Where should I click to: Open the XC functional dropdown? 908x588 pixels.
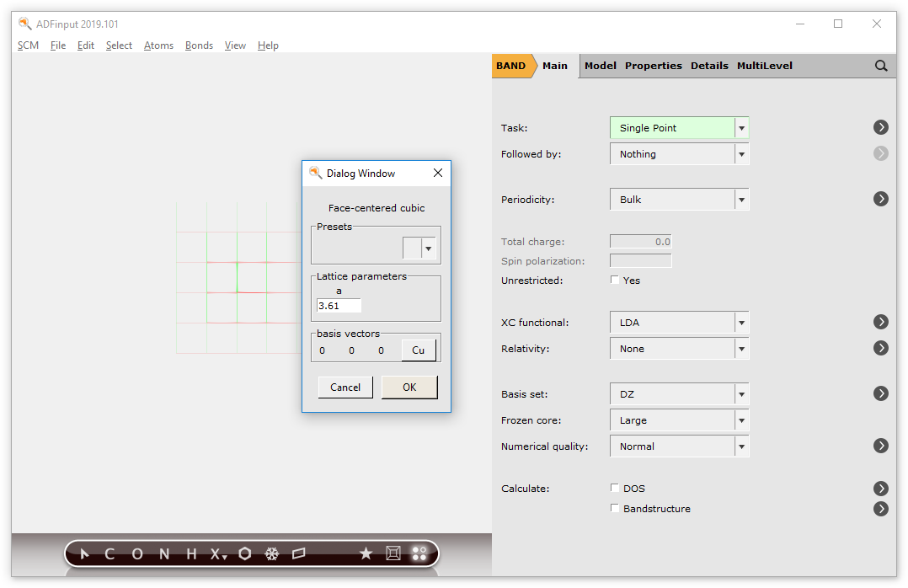[740, 322]
